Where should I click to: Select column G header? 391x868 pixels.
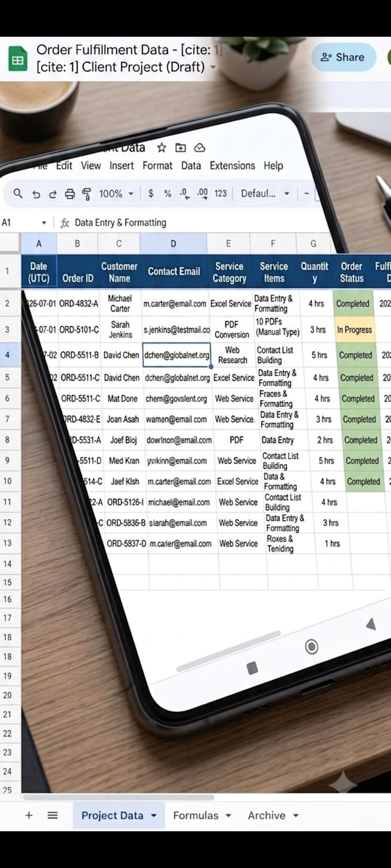(x=313, y=244)
